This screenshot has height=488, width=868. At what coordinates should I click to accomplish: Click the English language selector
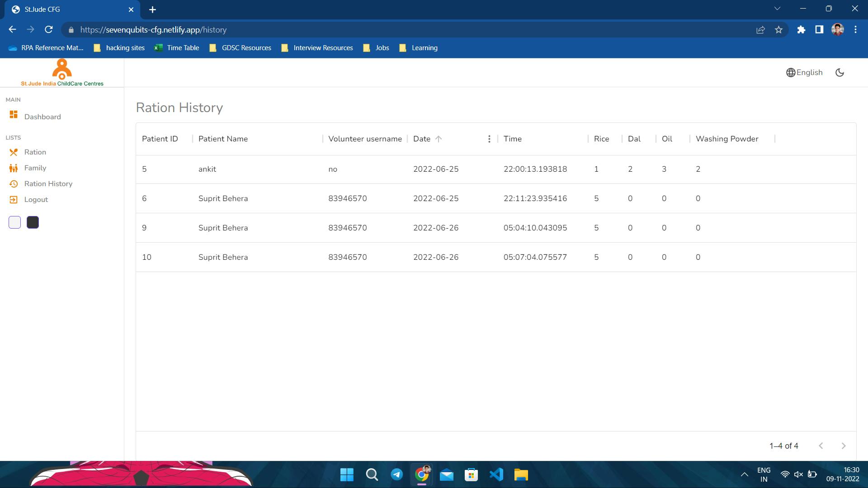tap(804, 73)
